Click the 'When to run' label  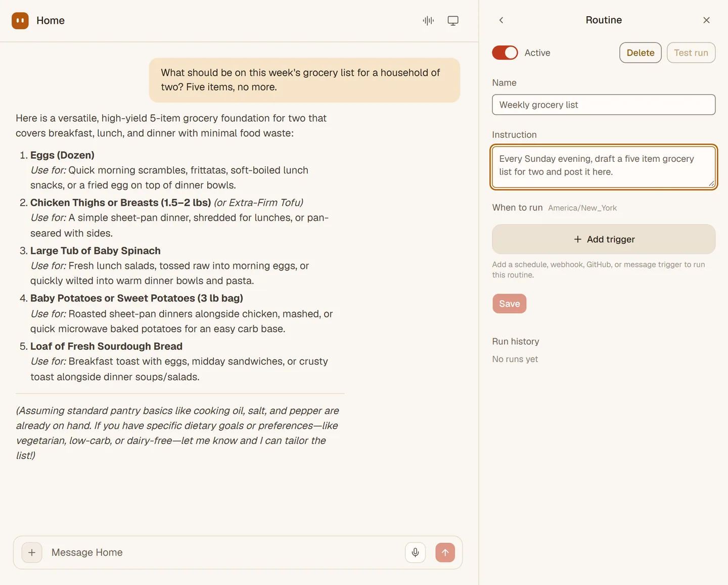(517, 208)
